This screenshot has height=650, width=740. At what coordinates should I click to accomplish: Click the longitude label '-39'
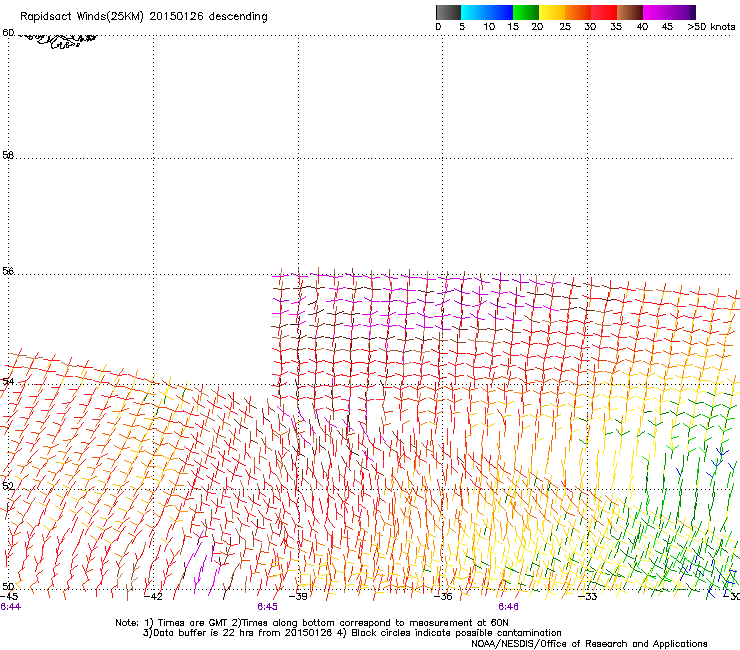[298, 597]
